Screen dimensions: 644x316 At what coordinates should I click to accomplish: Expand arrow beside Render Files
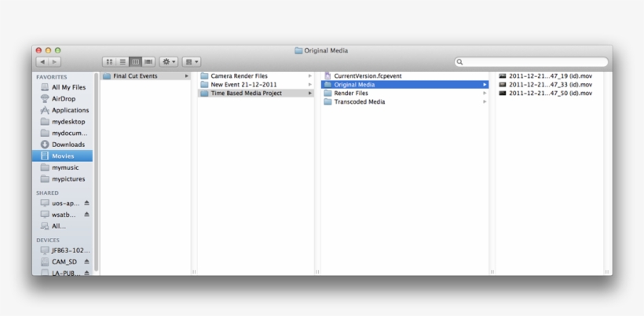coord(485,94)
